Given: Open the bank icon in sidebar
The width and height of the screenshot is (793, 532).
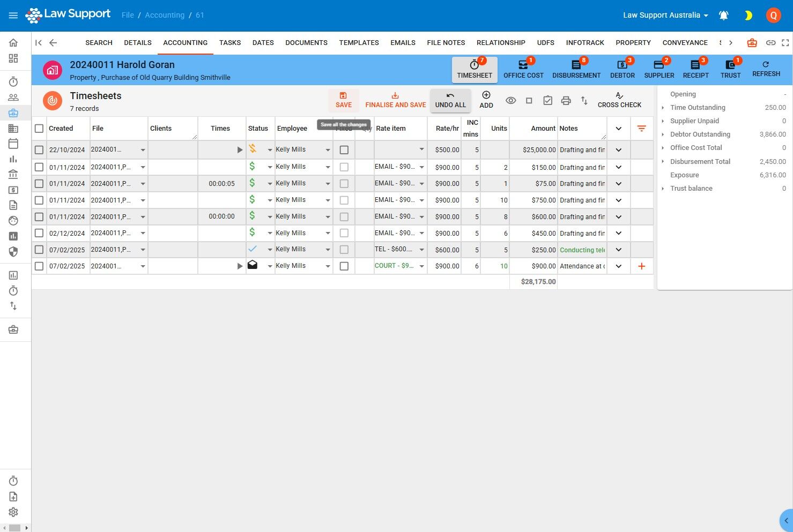Looking at the screenshot, I should [13, 174].
